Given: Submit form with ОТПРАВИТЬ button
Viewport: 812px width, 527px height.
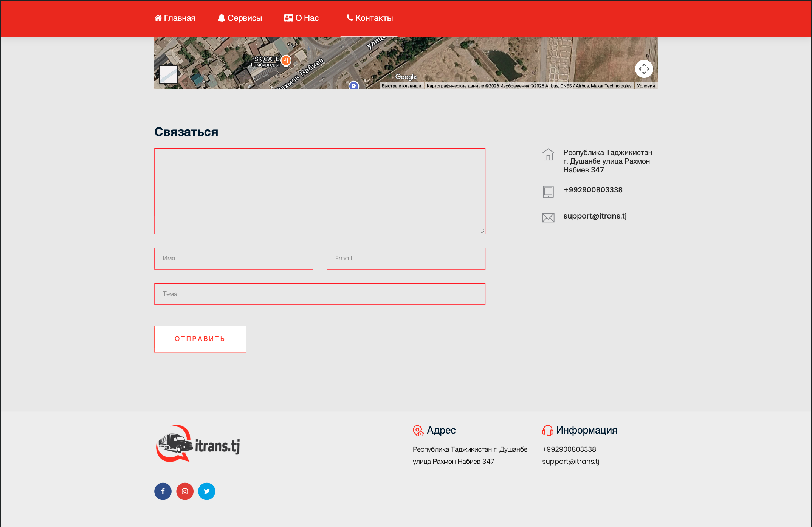Looking at the screenshot, I should pos(200,339).
